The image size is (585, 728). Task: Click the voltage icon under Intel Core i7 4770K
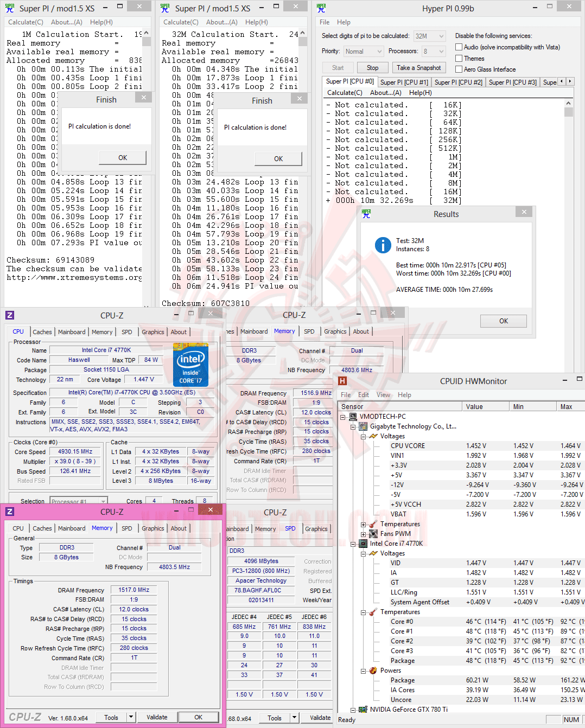(x=373, y=553)
